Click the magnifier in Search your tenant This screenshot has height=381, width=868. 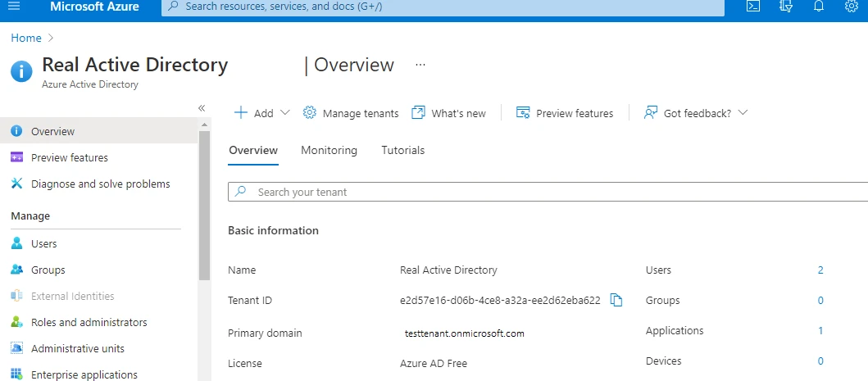coord(240,192)
